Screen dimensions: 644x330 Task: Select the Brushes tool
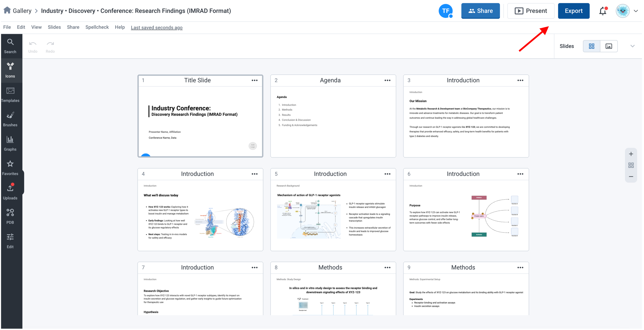(10, 119)
